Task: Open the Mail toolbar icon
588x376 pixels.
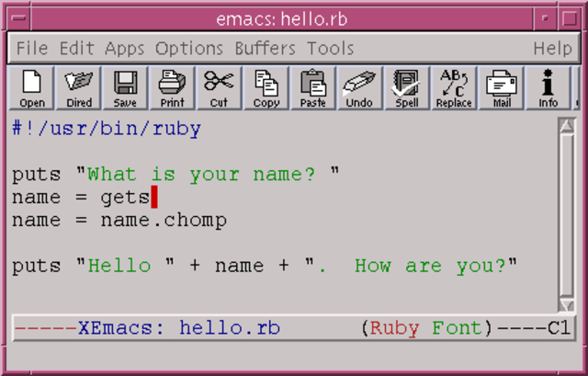Action: (501, 88)
